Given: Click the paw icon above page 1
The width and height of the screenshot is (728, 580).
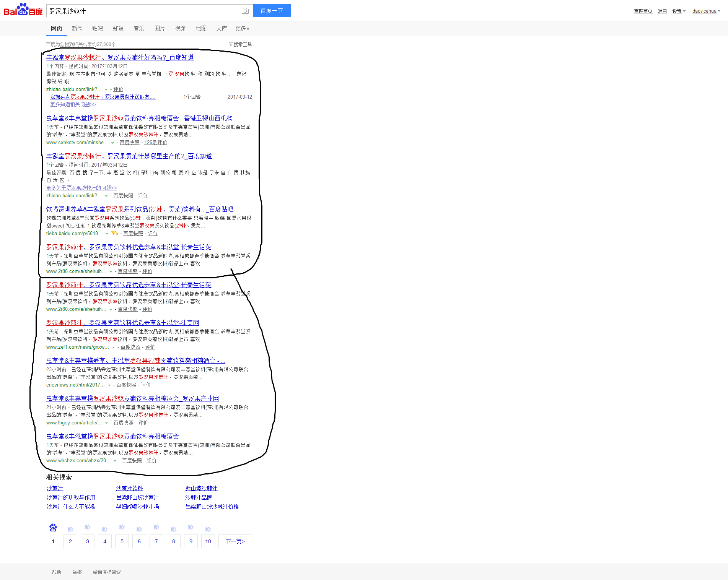Looking at the screenshot, I should pos(53,528).
